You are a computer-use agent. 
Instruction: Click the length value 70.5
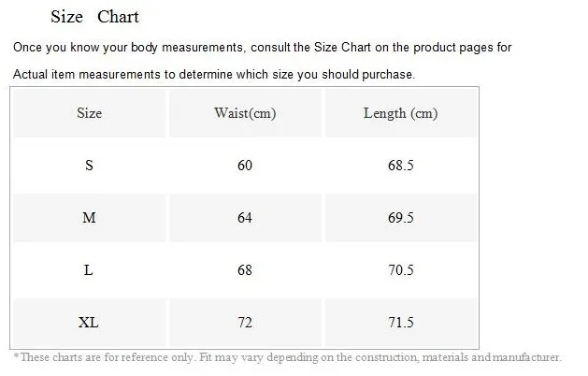tap(401, 269)
